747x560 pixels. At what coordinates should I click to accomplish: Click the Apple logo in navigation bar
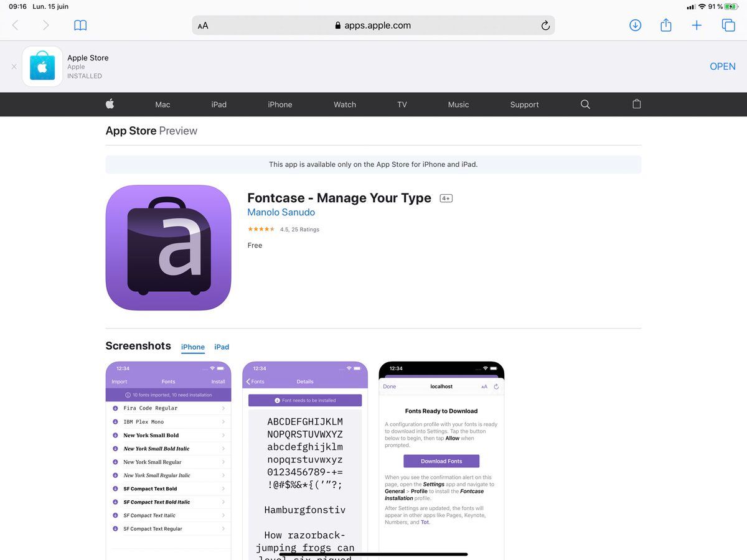[x=110, y=105]
